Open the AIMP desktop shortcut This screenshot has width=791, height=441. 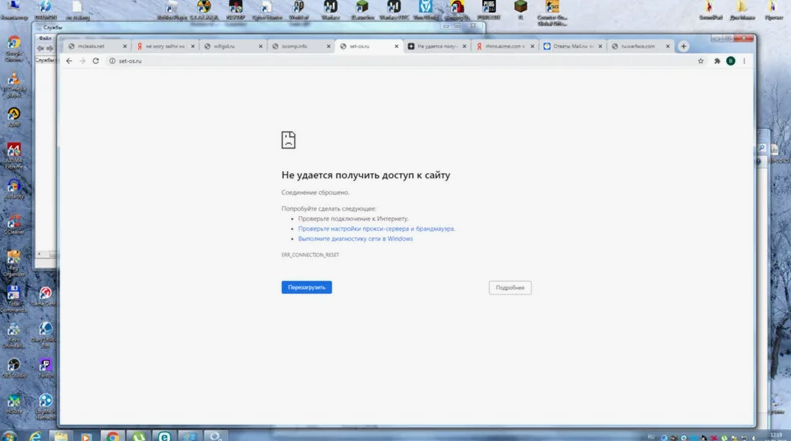pyautogui.click(x=14, y=117)
